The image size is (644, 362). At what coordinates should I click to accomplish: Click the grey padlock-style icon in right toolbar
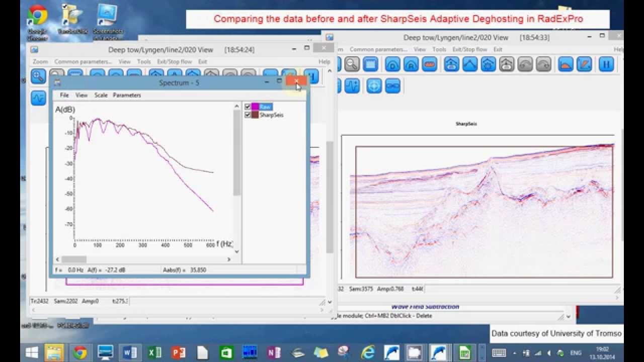pos(507,64)
